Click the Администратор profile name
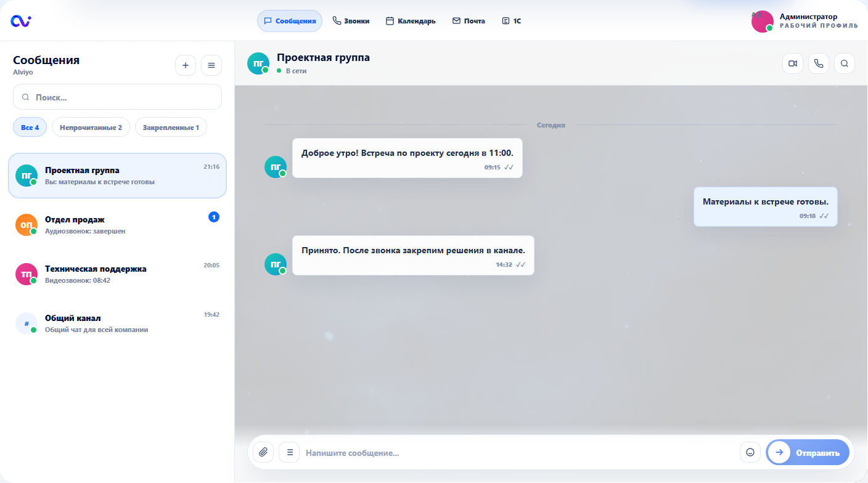This screenshot has width=868, height=483. (x=808, y=17)
